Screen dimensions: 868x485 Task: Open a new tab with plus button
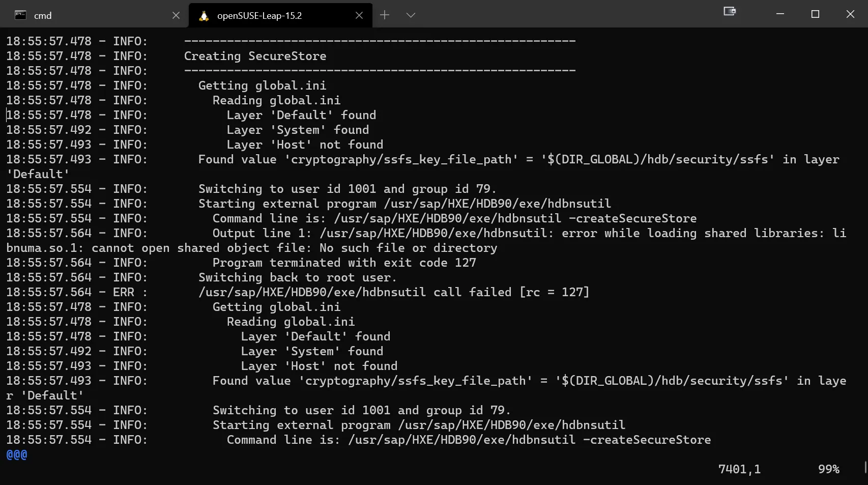(385, 15)
